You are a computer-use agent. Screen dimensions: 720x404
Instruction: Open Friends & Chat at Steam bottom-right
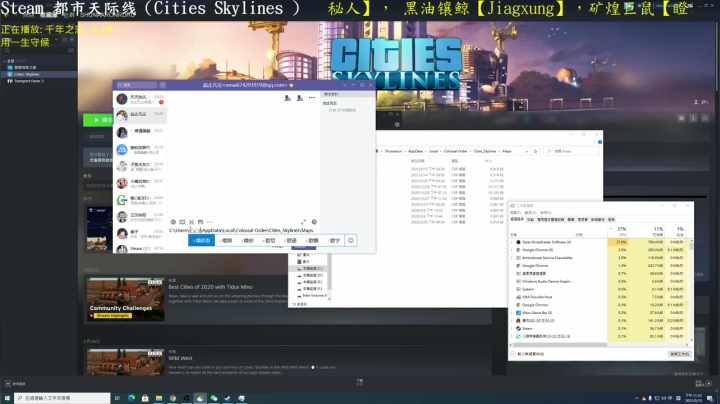coord(703,383)
